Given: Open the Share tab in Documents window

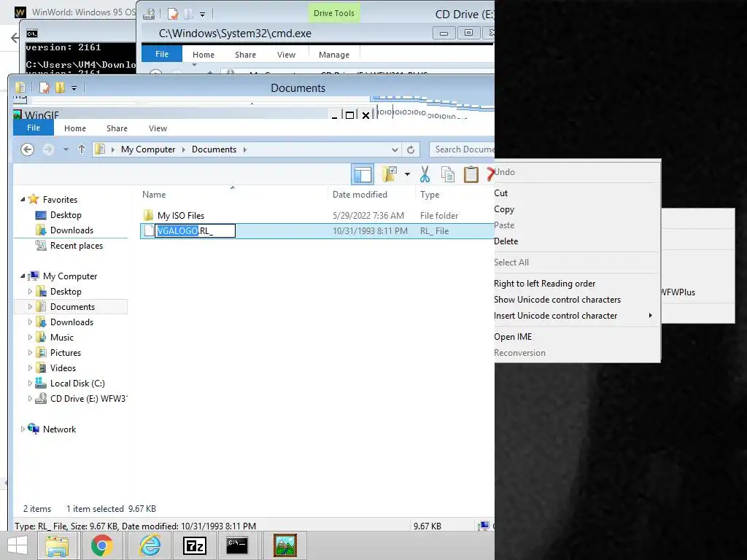Looking at the screenshot, I should [x=117, y=128].
